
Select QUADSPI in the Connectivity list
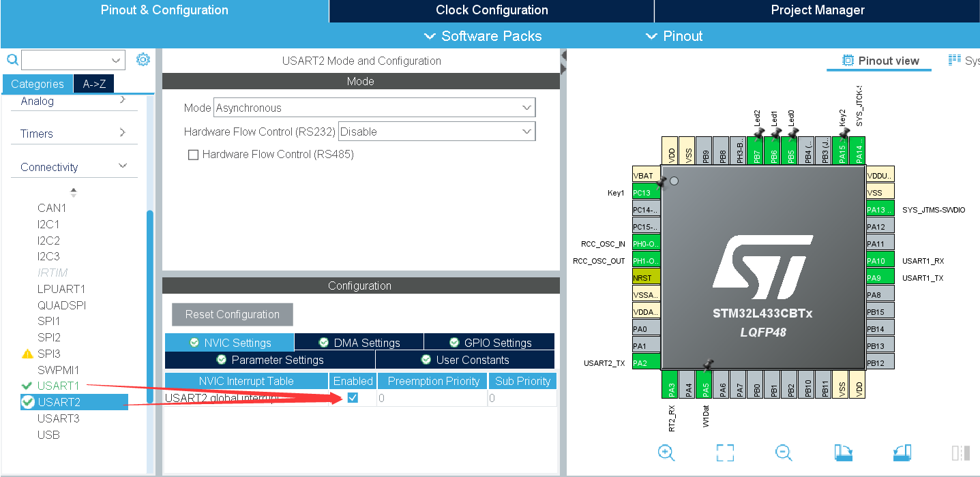coord(62,305)
